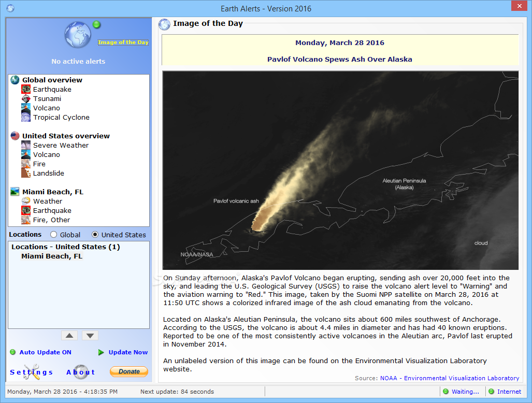The image size is (532, 403).
Task: Click the Pavlof volcano satellite image
Action: tap(340, 170)
